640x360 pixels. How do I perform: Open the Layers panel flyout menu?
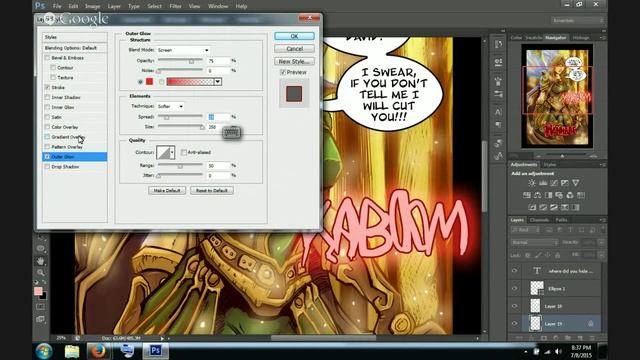(602, 220)
